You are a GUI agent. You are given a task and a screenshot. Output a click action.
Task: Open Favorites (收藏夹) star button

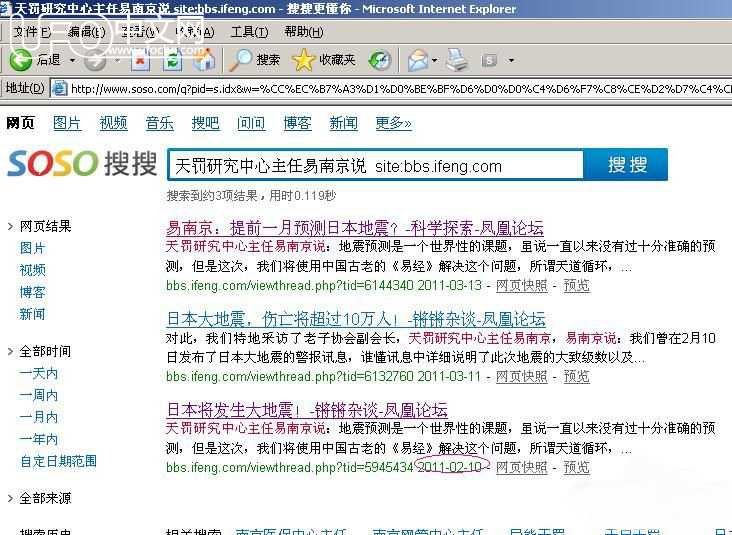[323, 60]
